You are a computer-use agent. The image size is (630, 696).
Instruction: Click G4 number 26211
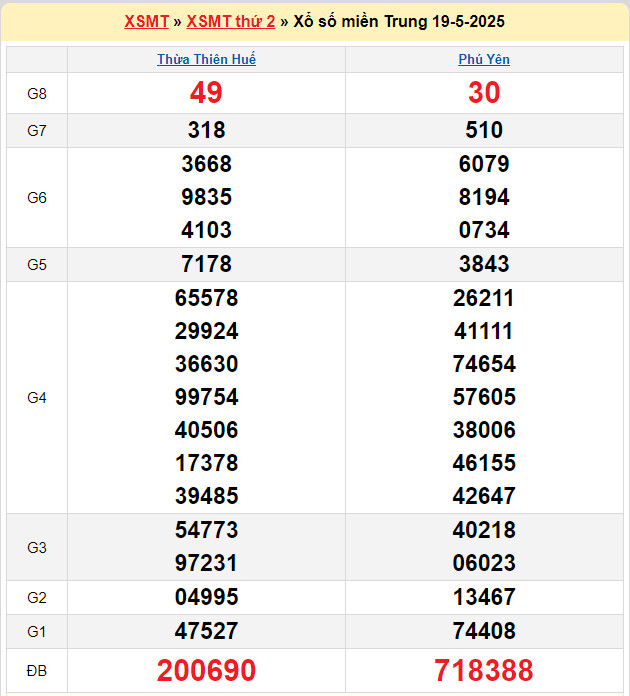(x=484, y=298)
